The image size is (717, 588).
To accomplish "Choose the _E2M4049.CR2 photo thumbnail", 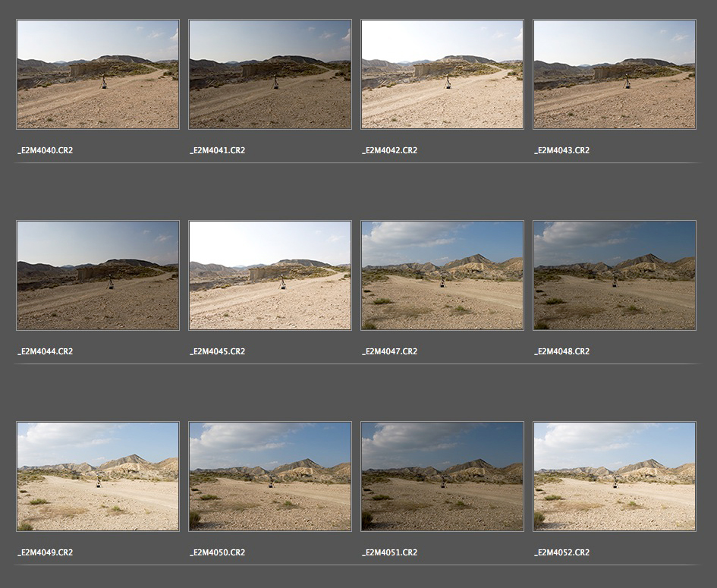I will pos(98,476).
